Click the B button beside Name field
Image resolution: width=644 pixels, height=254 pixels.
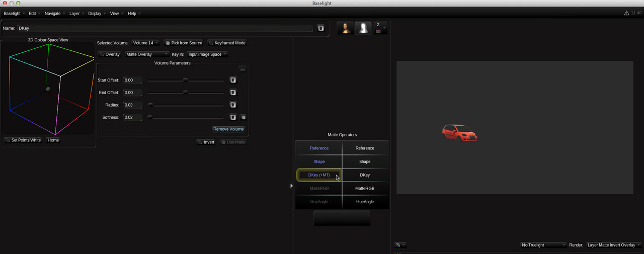321,28
